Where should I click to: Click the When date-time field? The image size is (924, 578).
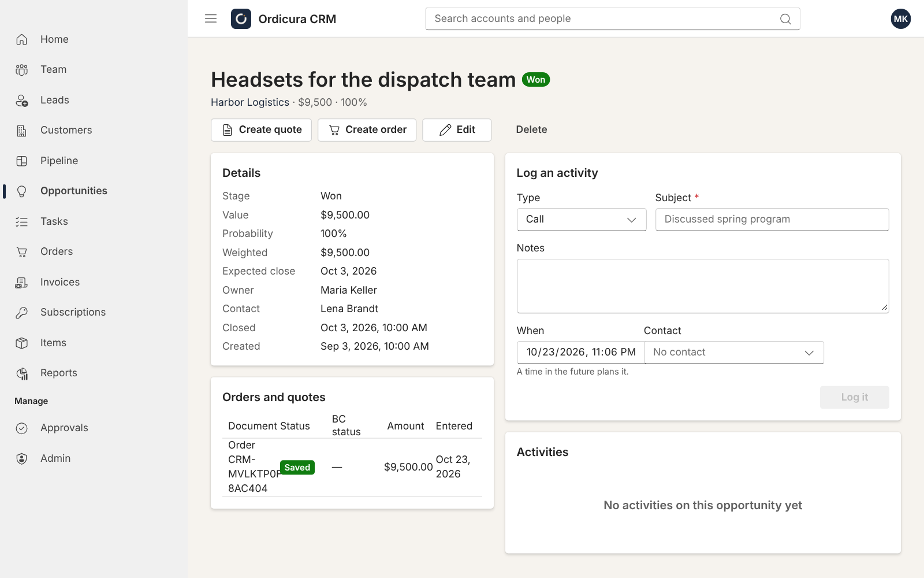(x=580, y=353)
